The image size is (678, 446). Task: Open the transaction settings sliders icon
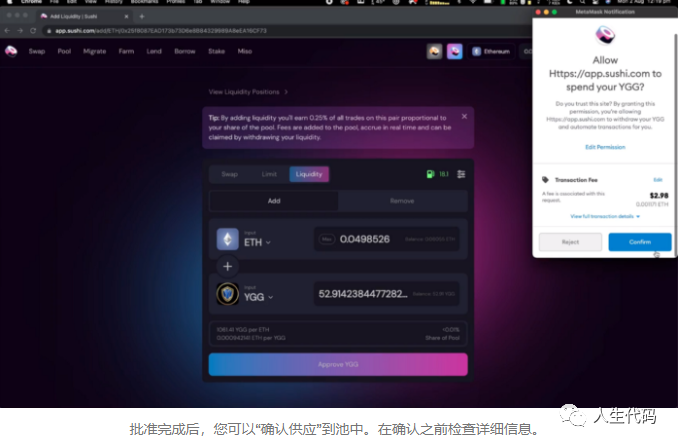(461, 174)
